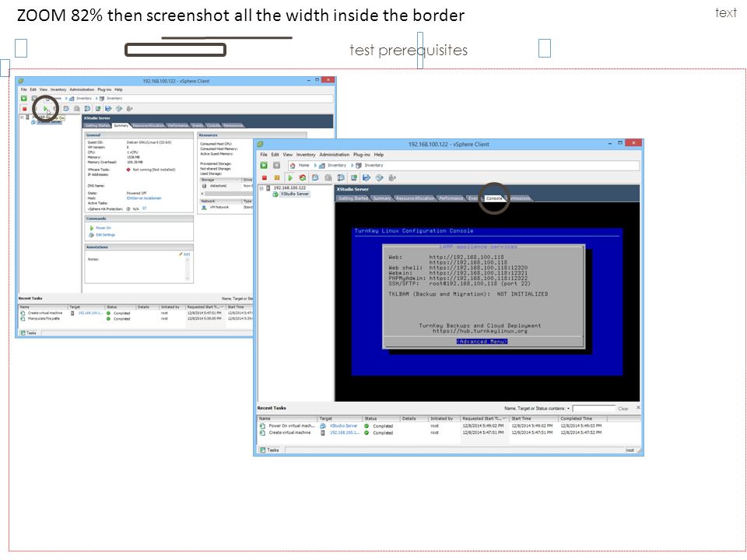Click Recent Tasks filter input field in Console window
This screenshot has width=747, height=560.
[x=594, y=408]
